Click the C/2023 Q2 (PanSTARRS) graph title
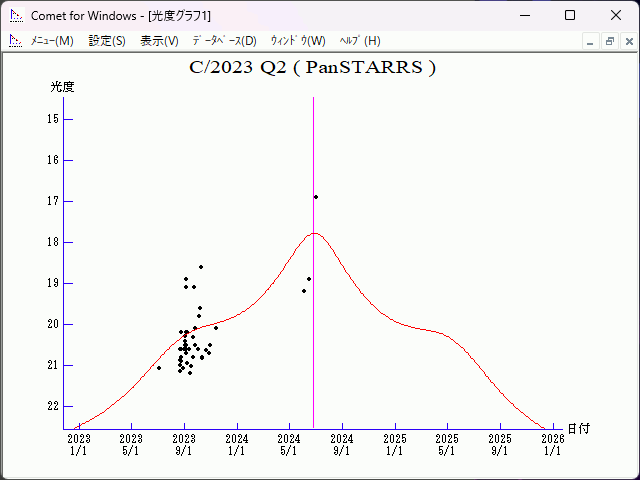This screenshot has width=640, height=480. [312, 68]
